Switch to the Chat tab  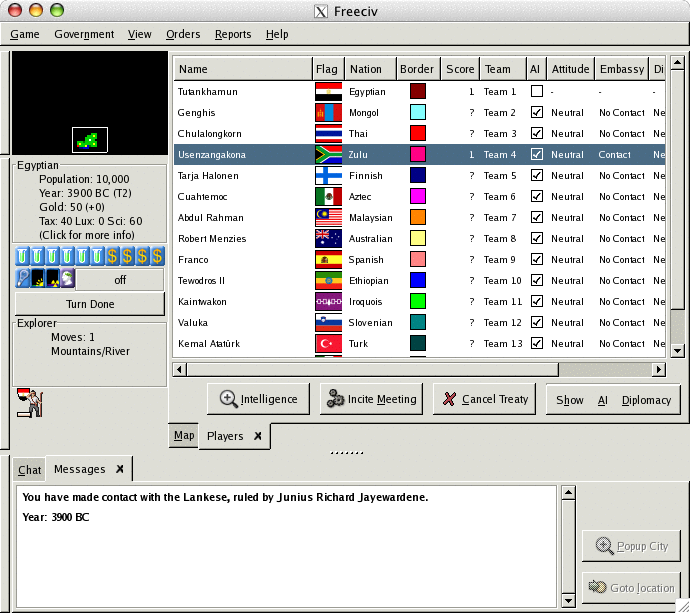click(29, 470)
